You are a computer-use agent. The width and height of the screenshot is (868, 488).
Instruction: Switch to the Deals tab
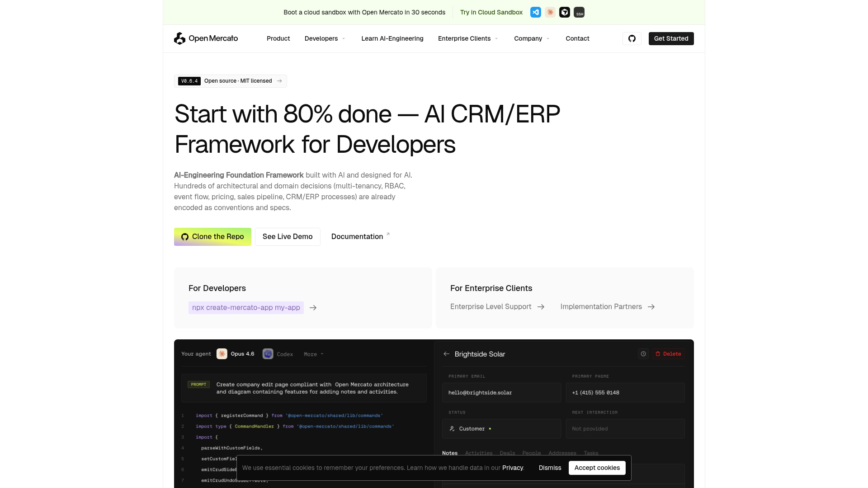[507, 453]
